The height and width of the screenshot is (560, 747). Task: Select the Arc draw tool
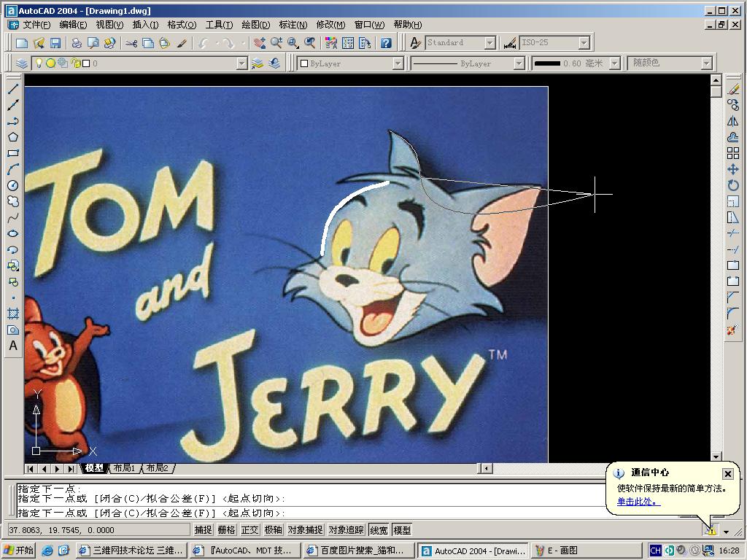tap(13, 169)
